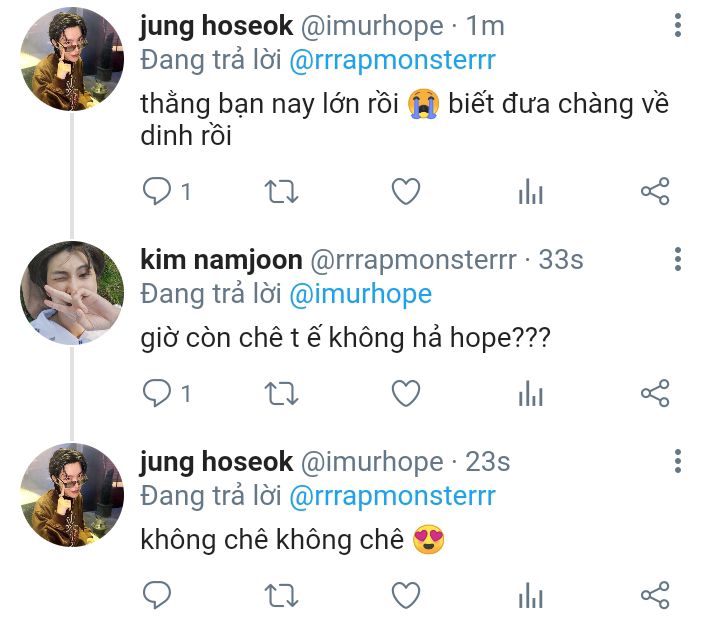
Task: Share kim namjoon's tweet
Action: (x=654, y=394)
